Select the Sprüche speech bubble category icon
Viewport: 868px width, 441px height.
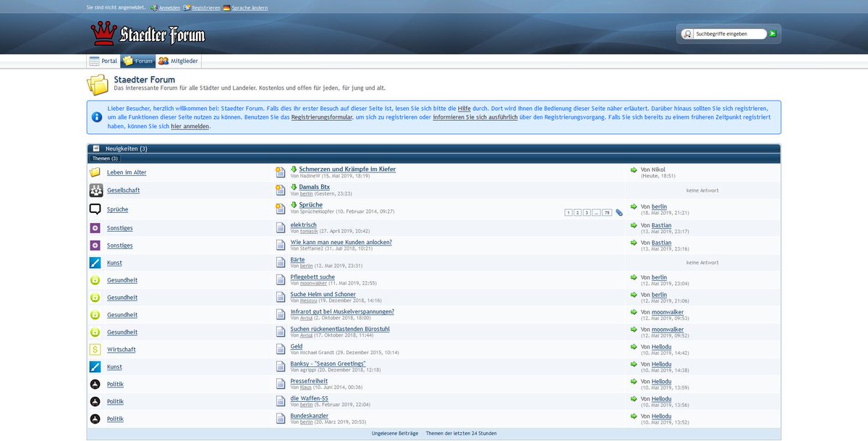[95, 208]
